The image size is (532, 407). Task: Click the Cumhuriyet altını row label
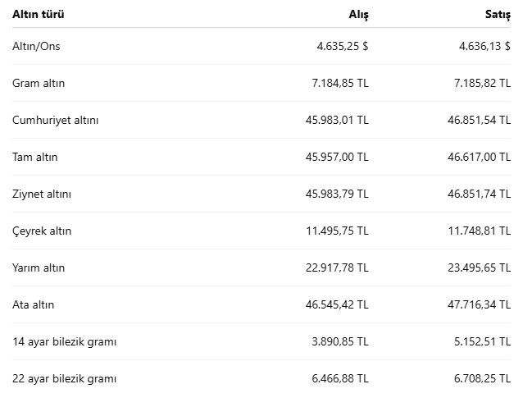[56, 121]
